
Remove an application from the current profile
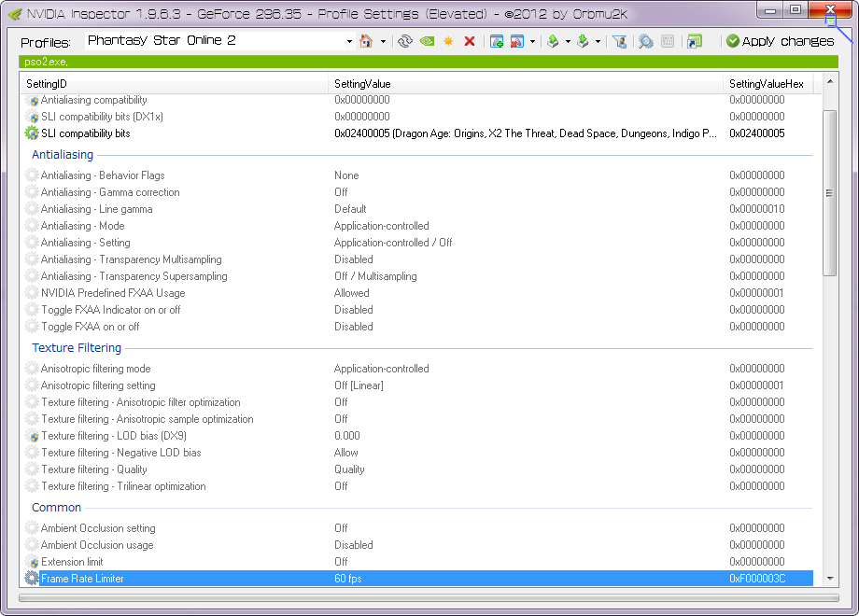tap(516, 41)
